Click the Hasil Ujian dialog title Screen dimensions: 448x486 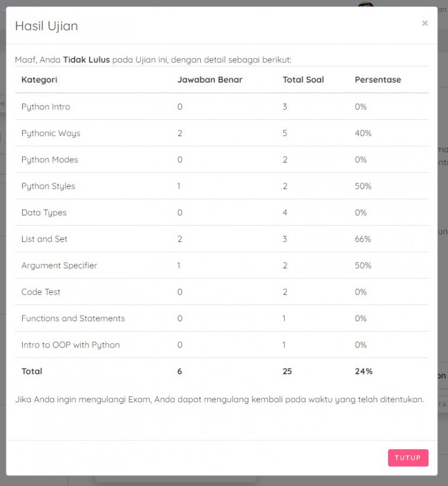(x=47, y=26)
